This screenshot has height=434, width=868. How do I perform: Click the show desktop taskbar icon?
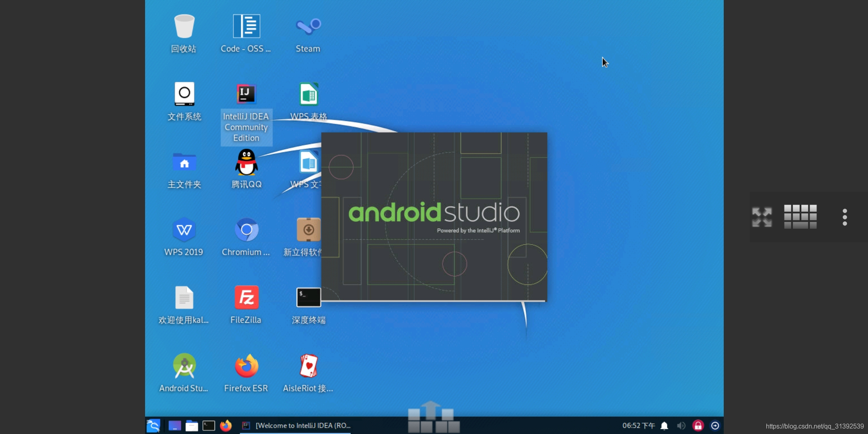tap(174, 426)
